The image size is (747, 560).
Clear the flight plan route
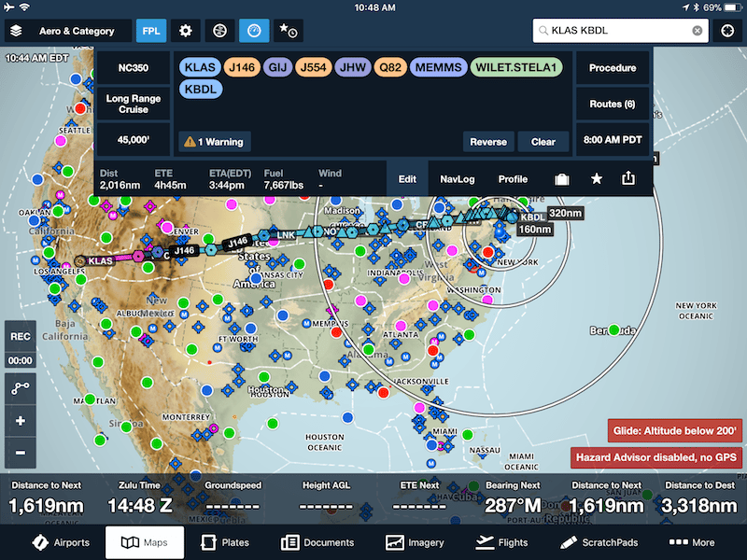click(x=543, y=141)
